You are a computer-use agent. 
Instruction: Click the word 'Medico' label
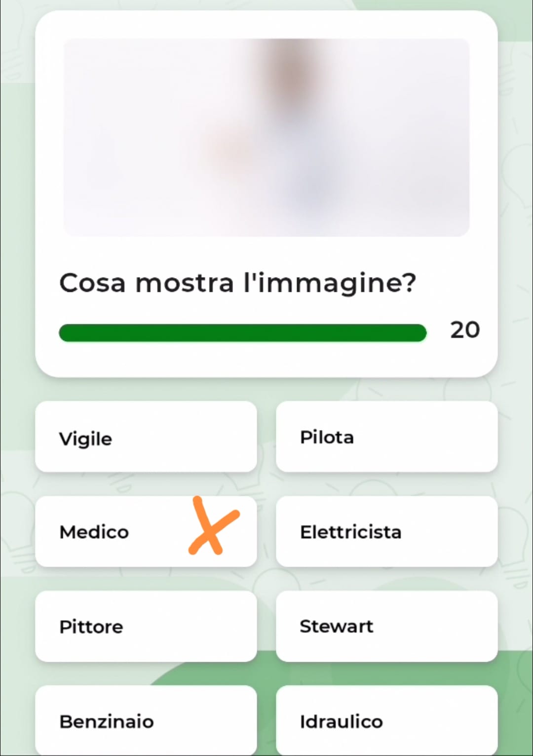[x=94, y=532]
